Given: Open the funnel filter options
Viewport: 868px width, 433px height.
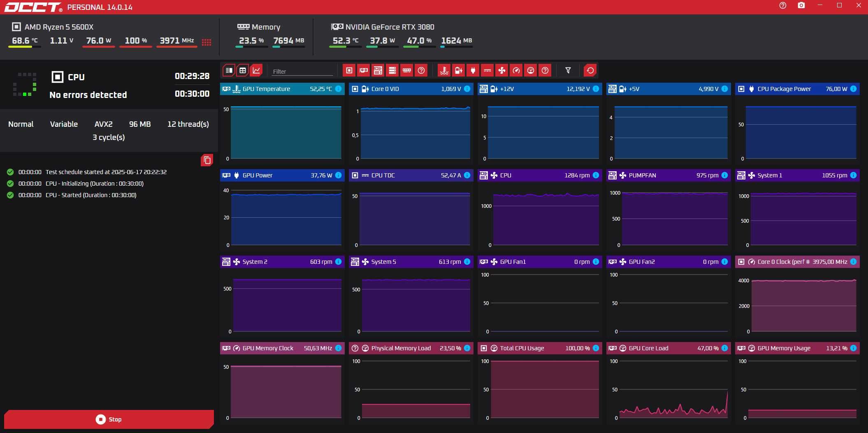Looking at the screenshot, I should click(x=568, y=70).
